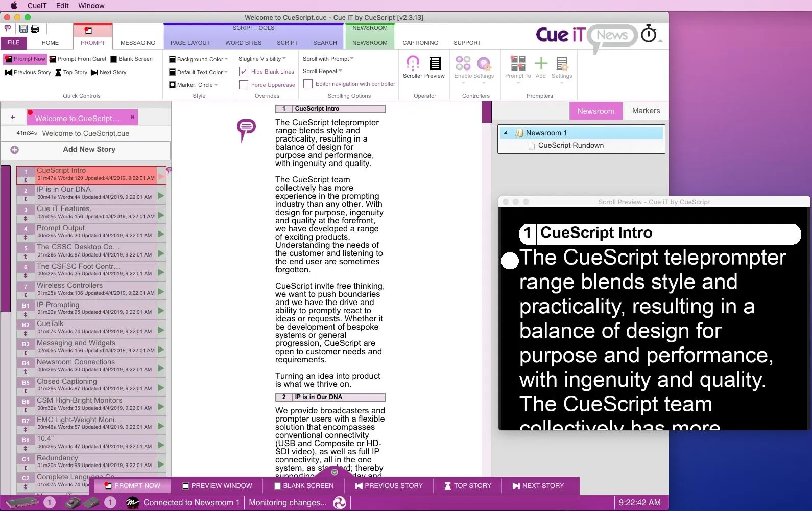Screen dimensions: 812x511
Task: Open the Background Color dropdown
Action: (199, 59)
